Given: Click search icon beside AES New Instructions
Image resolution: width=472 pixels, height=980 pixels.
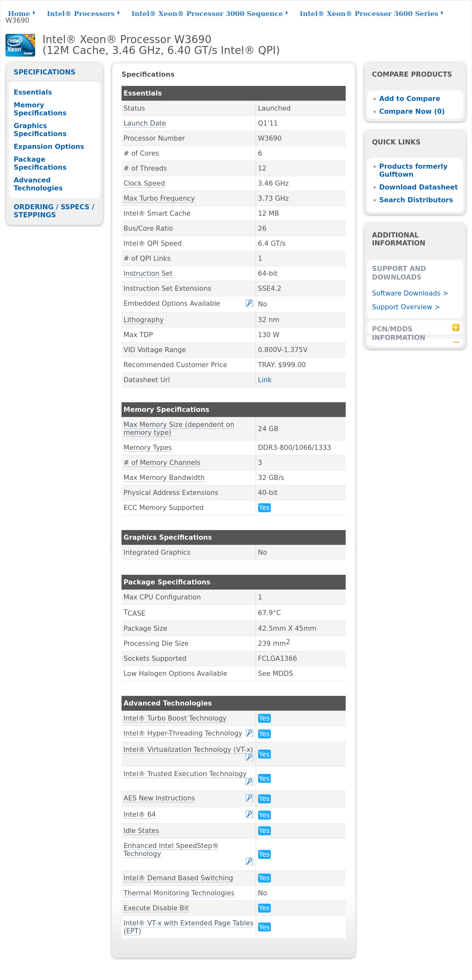Looking at the screenshot, I should tap(249, 798).
